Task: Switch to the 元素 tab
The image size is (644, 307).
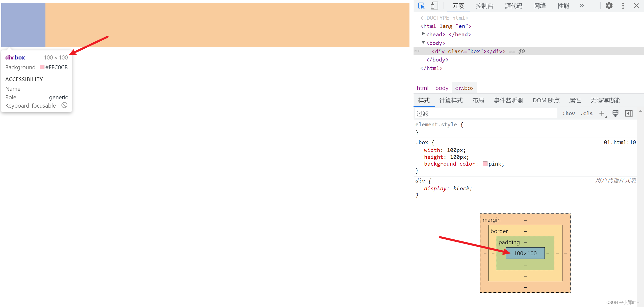Action: (x=458, y=6)
